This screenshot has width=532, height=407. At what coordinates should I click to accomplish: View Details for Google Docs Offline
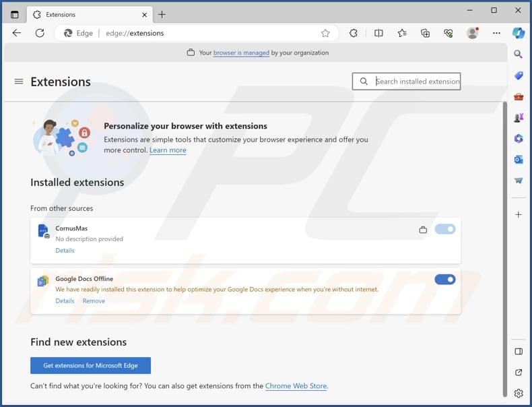(x=65, y=301)
